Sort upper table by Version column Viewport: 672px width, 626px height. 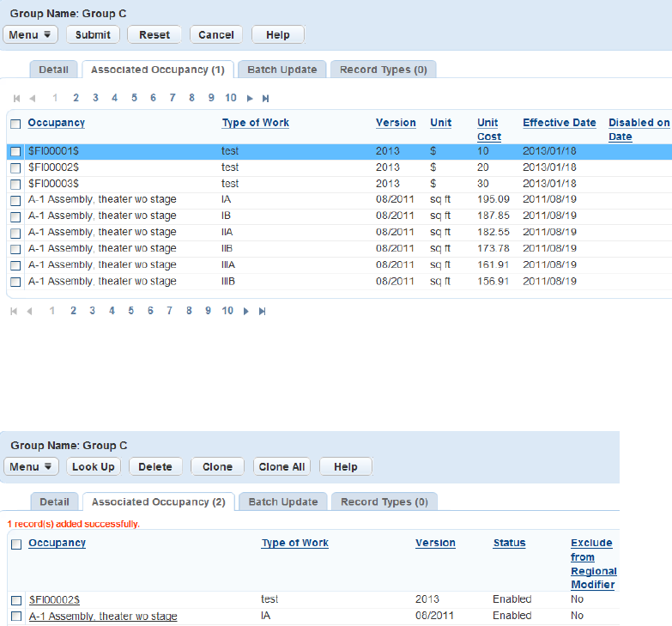396,123
